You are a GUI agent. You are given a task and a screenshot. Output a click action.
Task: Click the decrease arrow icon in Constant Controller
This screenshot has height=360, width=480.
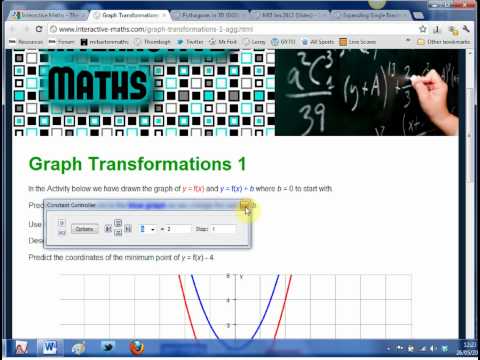pyautogui.click(x=108, y=229)
